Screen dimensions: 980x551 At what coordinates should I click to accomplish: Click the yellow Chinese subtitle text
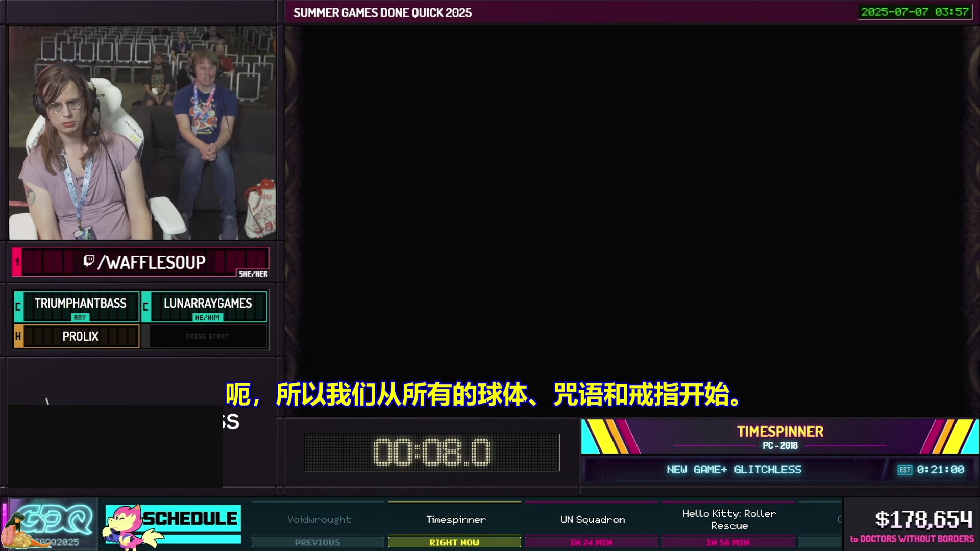[484, 394]
